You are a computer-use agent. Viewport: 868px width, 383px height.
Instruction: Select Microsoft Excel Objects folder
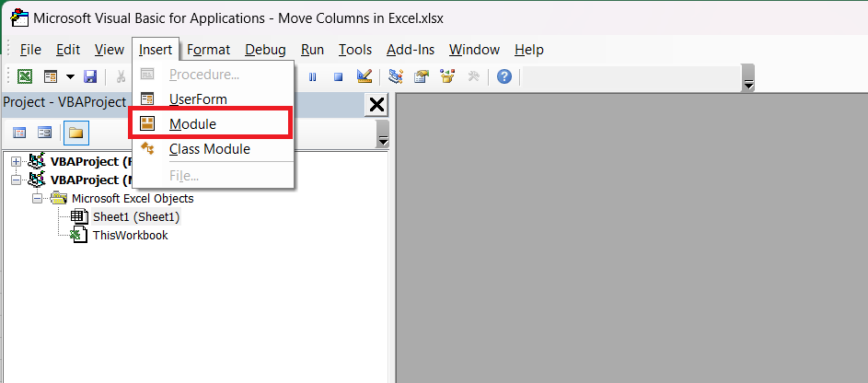pyautogui.click(x=133, y=198)
